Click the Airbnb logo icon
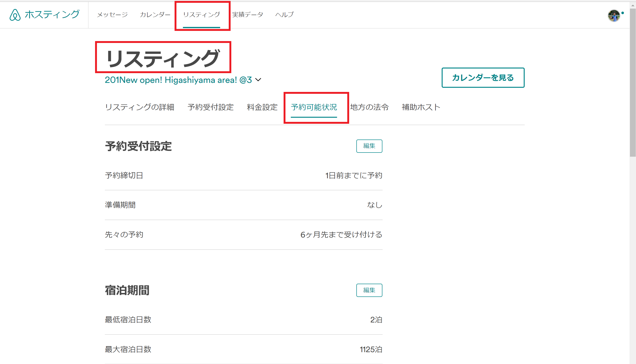Viewport: 636px width, 364px height. (15, 15)
